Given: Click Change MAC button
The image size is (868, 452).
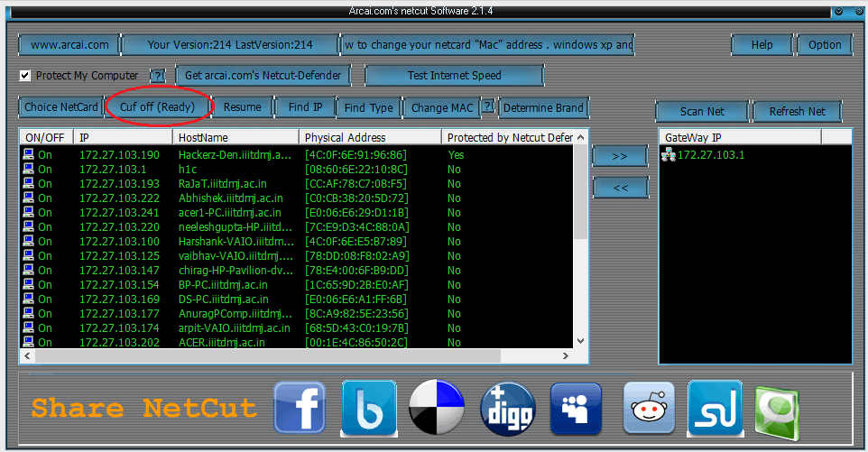Looking at the screenshot, I should point(442,107).
